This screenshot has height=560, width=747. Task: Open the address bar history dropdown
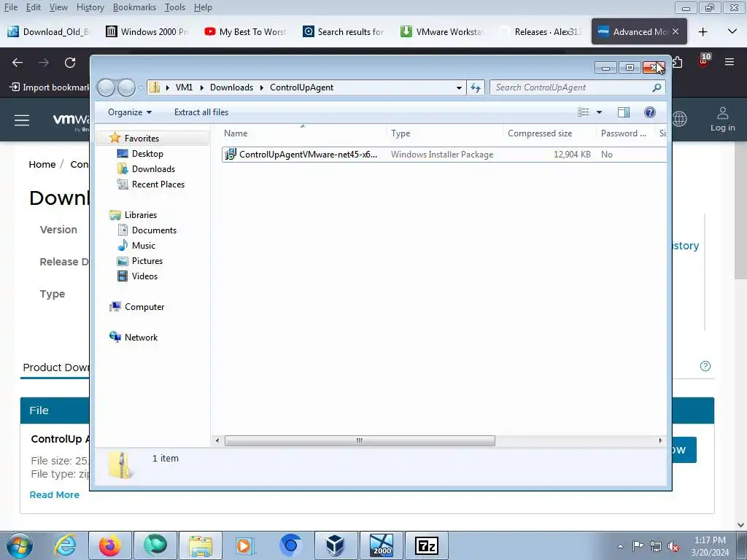coord(459,87)
